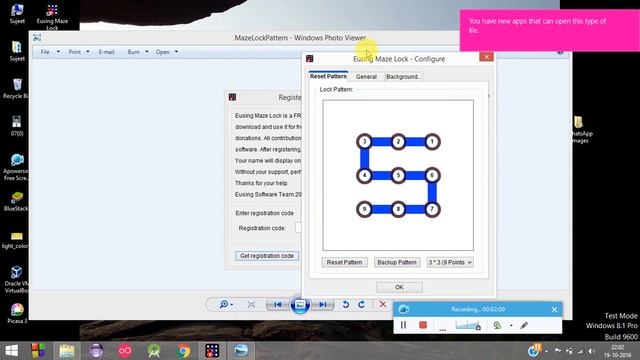Image resolution: width=640 pixels, height=360 pixels.
Task: Expand the webcam options arrow in recorder
Action: pyautogui.click(x=511, y=326)
